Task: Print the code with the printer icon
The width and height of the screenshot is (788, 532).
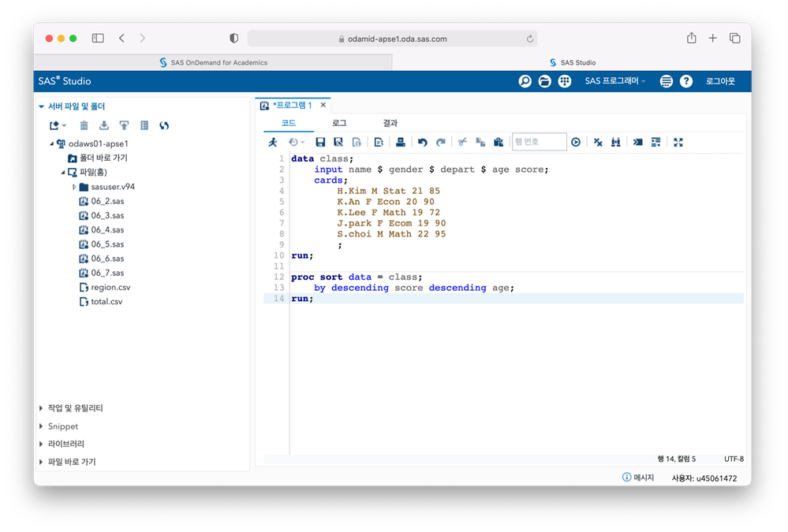Action: click(401, 142)
